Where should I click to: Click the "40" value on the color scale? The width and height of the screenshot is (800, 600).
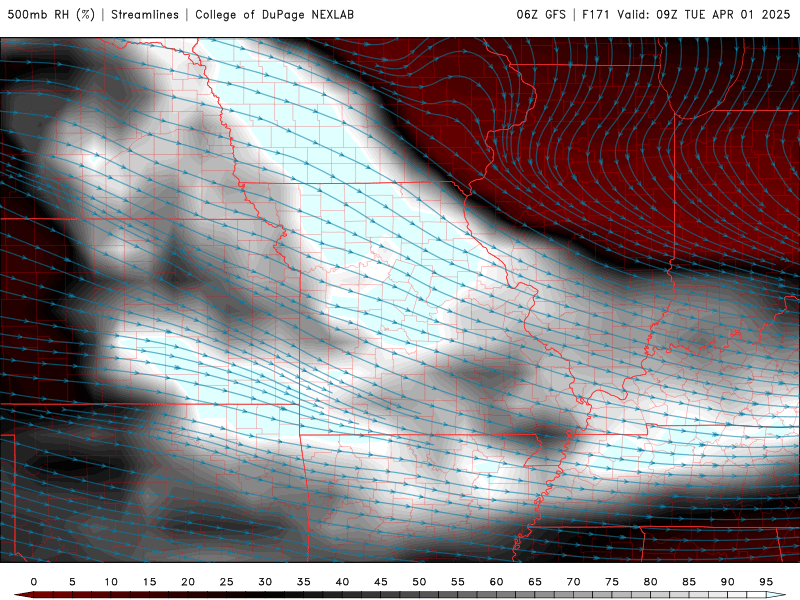pos(342,582)
